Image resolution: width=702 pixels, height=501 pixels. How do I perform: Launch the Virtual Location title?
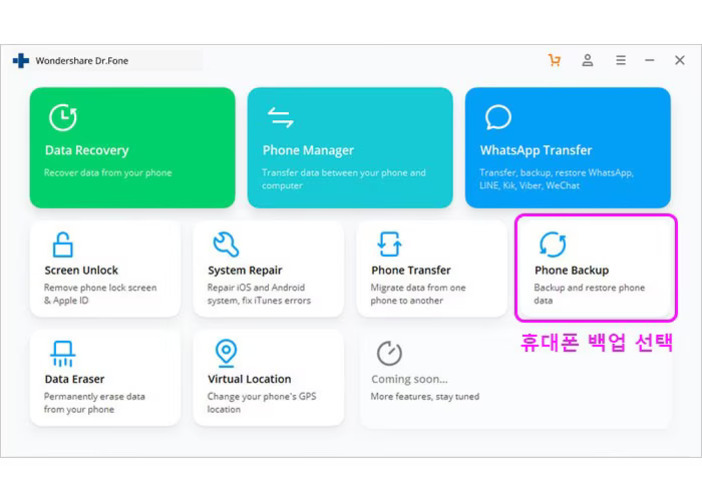pyautogui.click(x=249, y=379)
